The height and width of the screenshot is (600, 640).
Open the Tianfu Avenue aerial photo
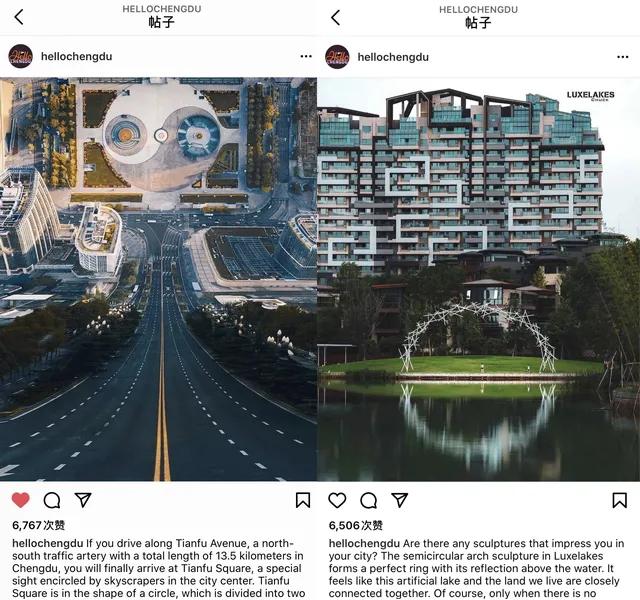click(x=158, y=279)
